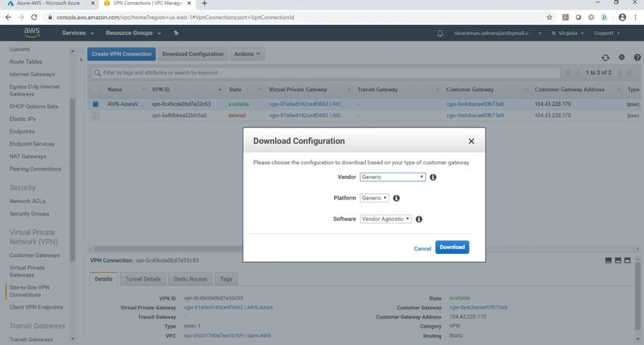Open new browser tab

(204, 3)
